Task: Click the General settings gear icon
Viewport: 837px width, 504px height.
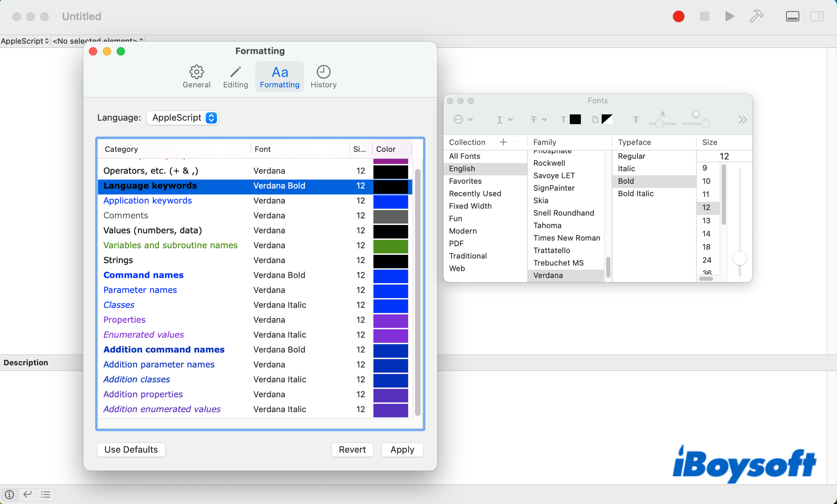Action: coord(196,71)
